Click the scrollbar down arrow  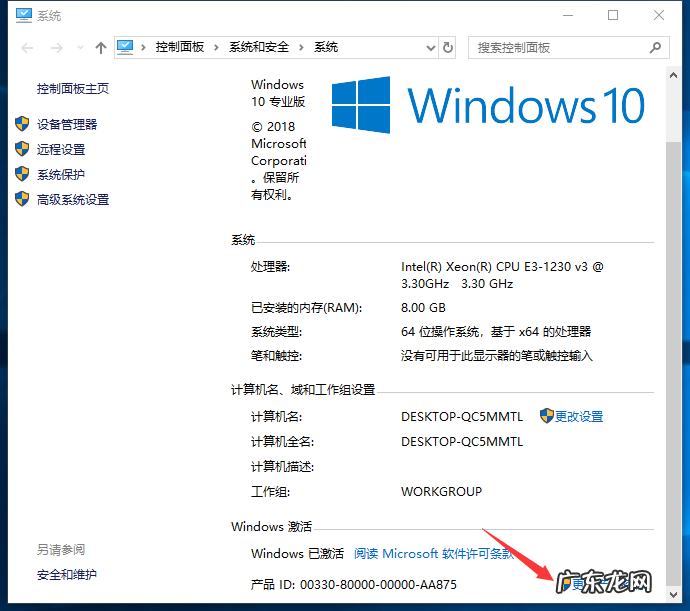click(x=673, y=595)
